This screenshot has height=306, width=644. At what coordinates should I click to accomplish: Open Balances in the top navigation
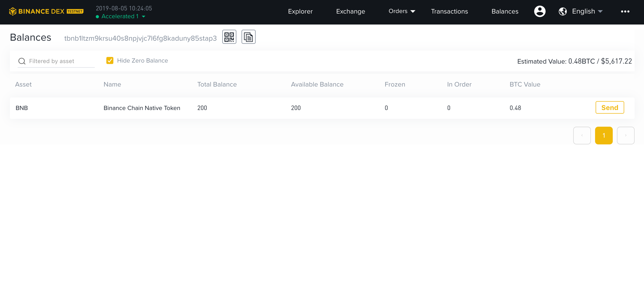pyautogui.click(x=505, y=11)
